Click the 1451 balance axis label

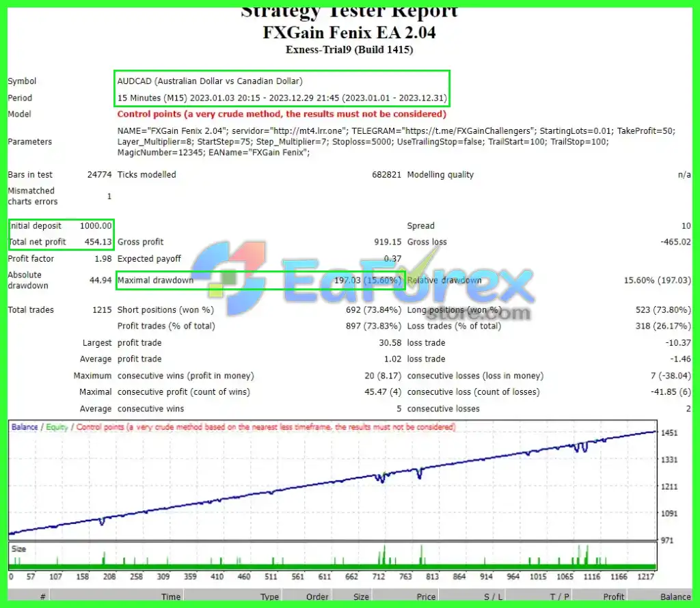click(669, 432)
